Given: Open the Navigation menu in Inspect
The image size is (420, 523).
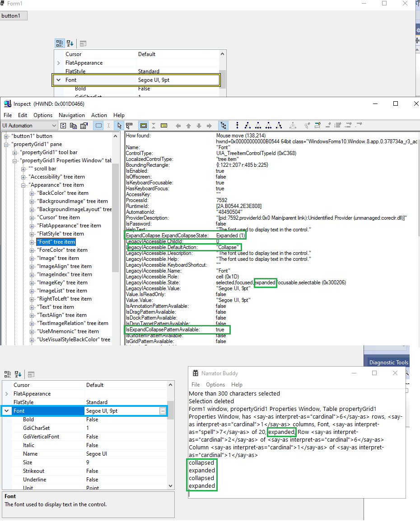Looking at the screenshot, I should [71, 115].
